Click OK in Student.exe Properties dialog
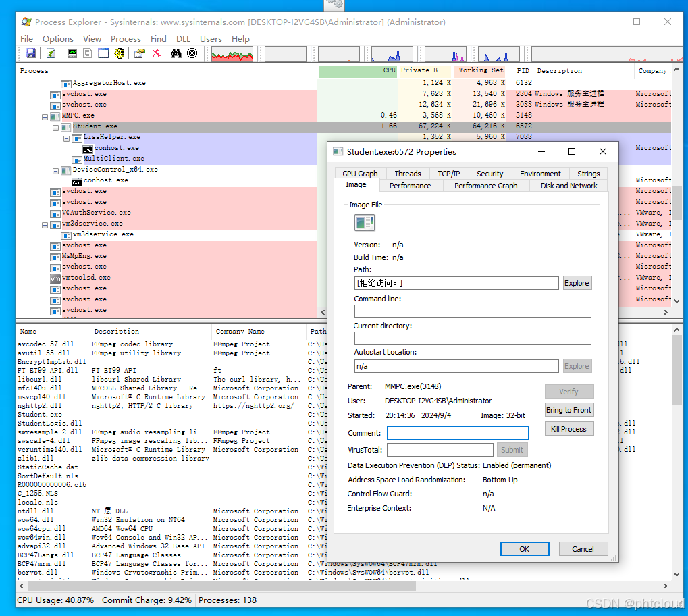 click(525, 549)
